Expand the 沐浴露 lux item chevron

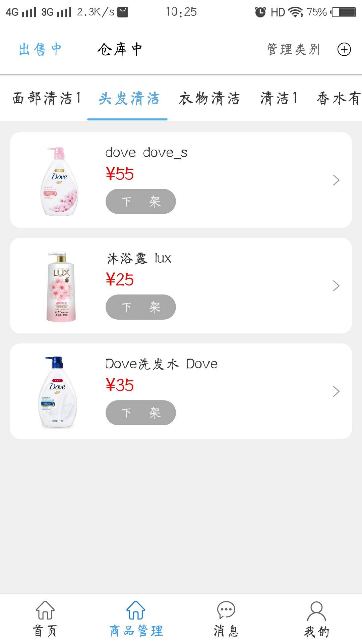tap(336, 286)
